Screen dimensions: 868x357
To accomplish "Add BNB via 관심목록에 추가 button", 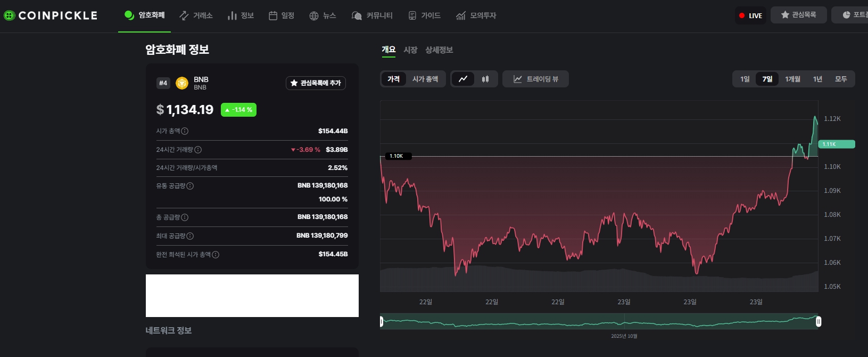I will 316,83.
